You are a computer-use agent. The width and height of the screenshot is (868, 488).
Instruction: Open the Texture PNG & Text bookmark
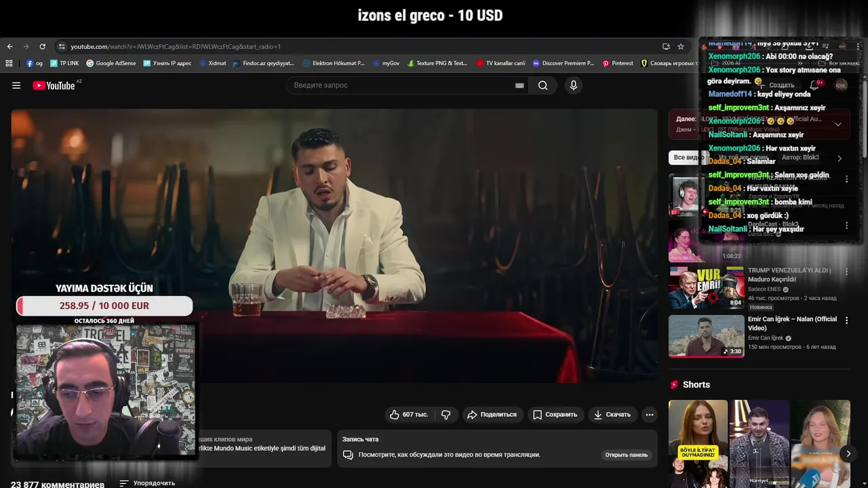point(437,63)
